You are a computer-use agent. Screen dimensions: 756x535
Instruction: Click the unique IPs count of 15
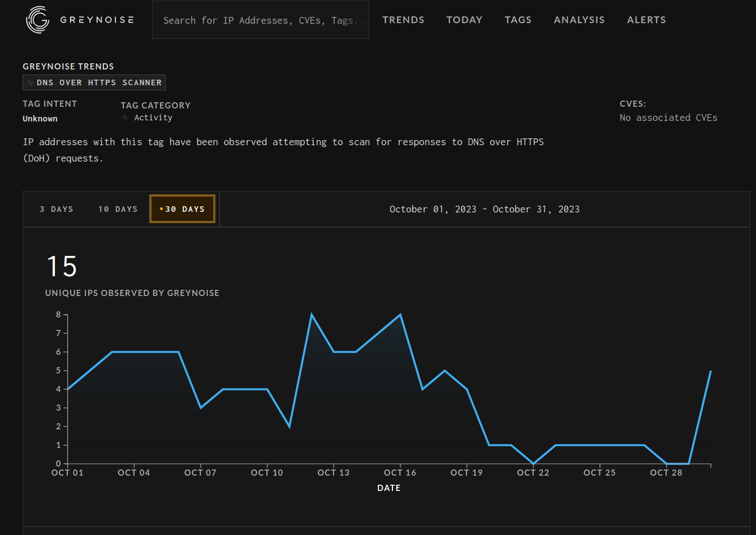pyautogui.click(x=61, y=266)
